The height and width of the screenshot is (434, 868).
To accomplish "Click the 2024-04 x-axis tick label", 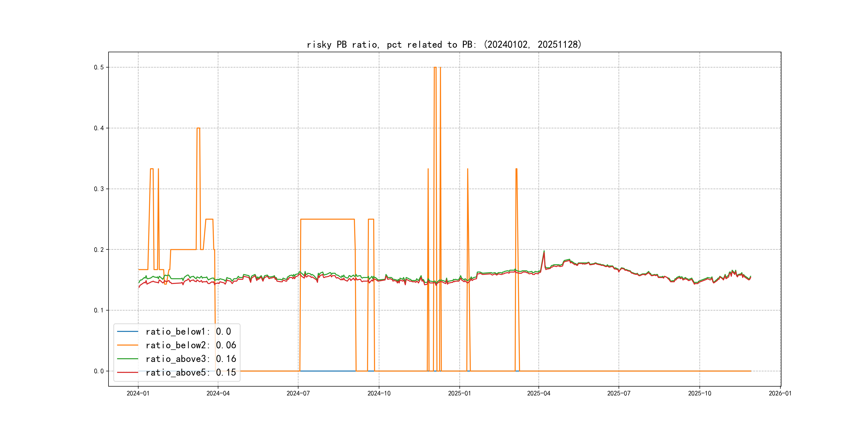I will pos(218,393).
